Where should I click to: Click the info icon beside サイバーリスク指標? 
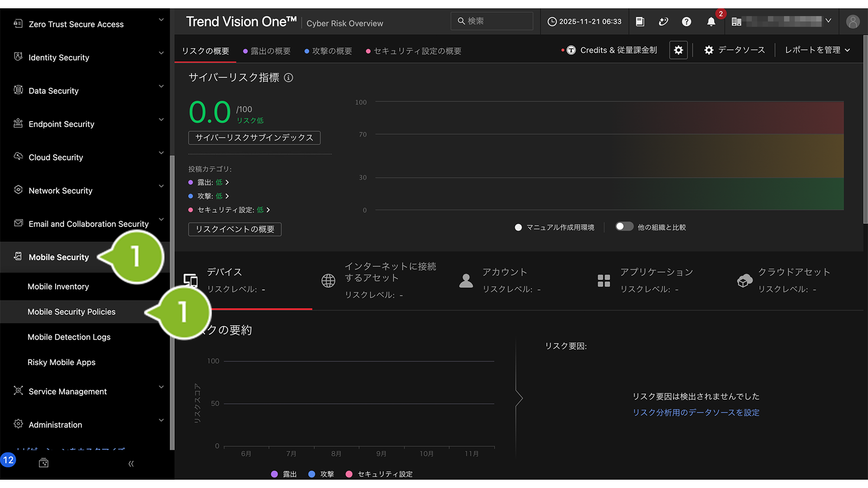(x=289, y=78)
